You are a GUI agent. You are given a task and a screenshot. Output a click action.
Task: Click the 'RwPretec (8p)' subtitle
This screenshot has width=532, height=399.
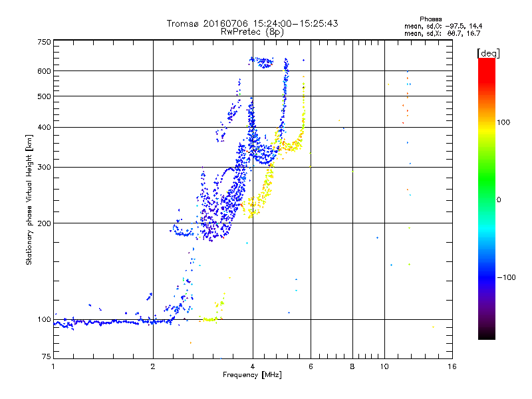252,32
